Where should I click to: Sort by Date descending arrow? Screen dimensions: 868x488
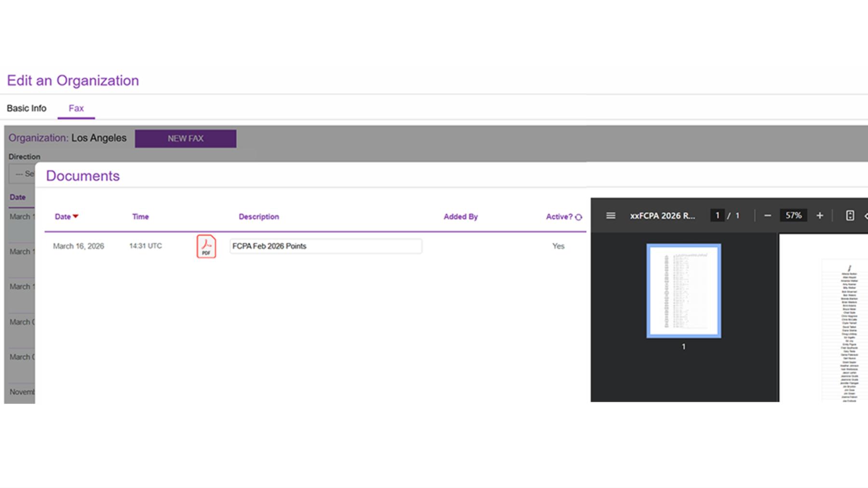pyautogui.click(x=76, y=216)
